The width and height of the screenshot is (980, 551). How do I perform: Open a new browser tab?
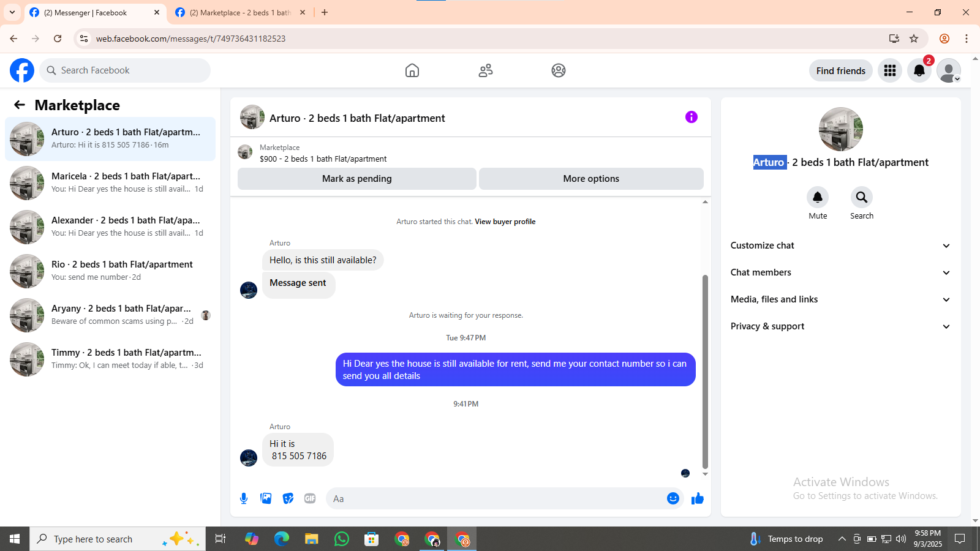click(325, 12)
